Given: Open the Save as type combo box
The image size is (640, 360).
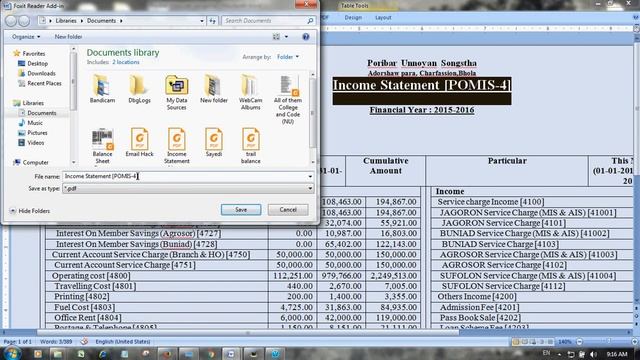Looking at the screenshot, I should (188, 189).
